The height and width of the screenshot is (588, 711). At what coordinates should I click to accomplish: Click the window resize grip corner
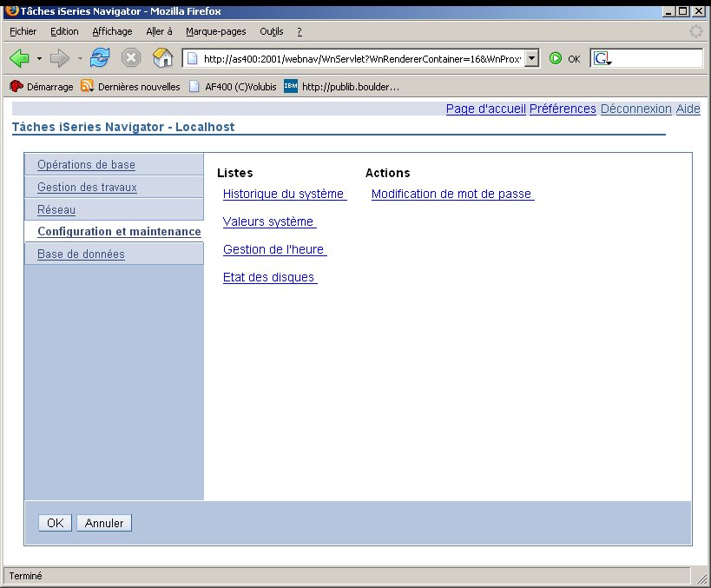701,578
